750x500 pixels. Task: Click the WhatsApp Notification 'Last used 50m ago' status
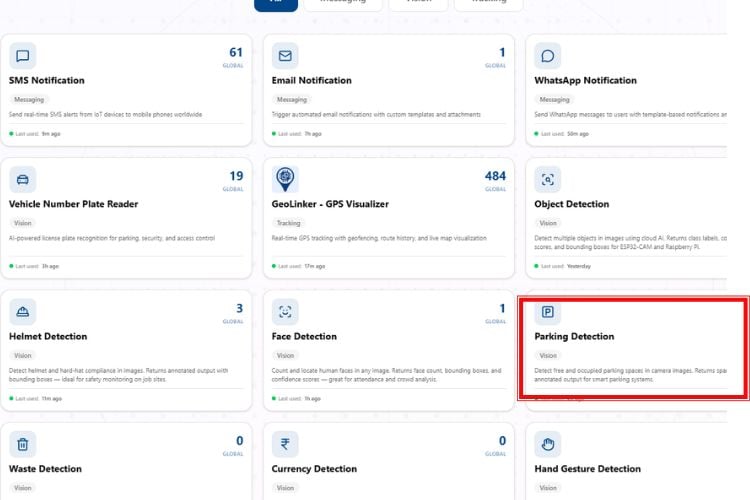click(562, 134)
